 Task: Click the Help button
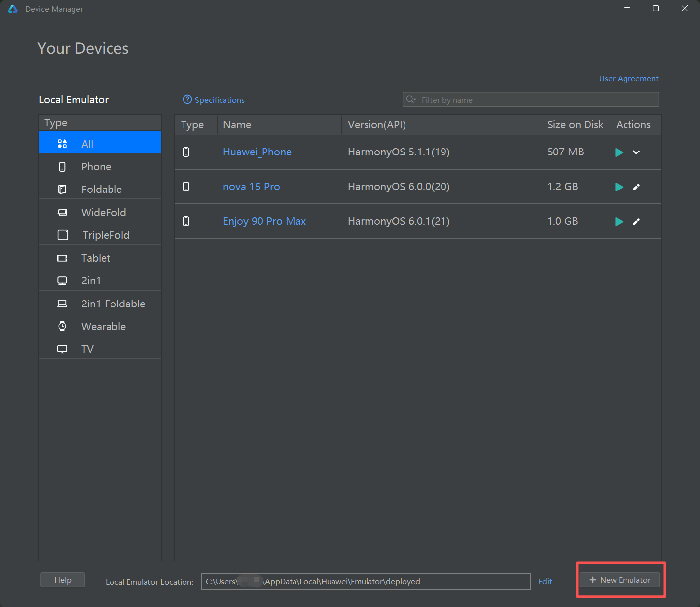[x=63, y=580]
